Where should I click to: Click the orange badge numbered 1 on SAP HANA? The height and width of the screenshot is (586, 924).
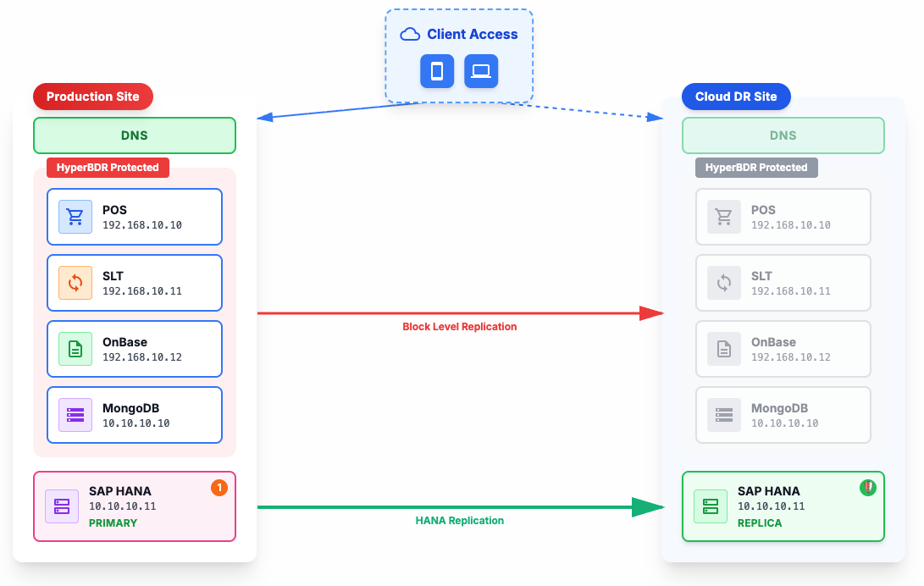tap(219, 487)
